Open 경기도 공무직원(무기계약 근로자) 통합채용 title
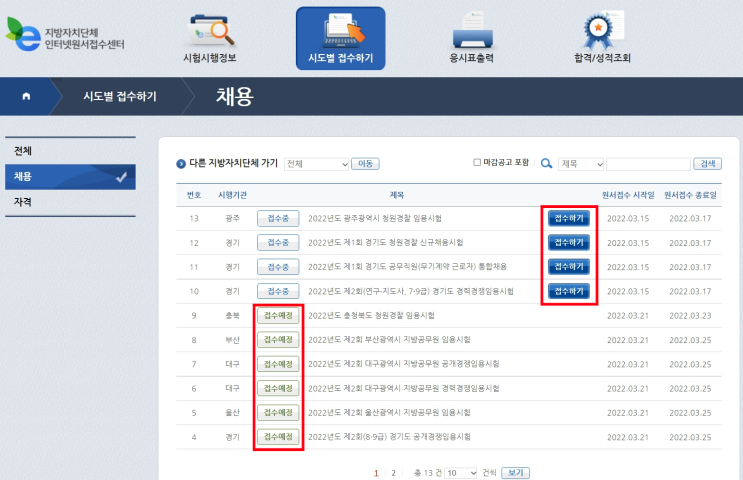 point(408,267)
